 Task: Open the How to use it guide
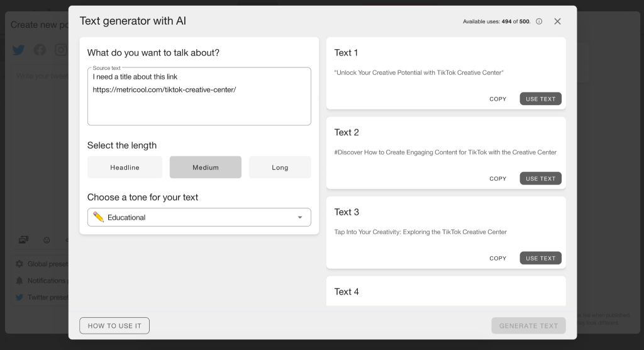click(x=114, y=325)
